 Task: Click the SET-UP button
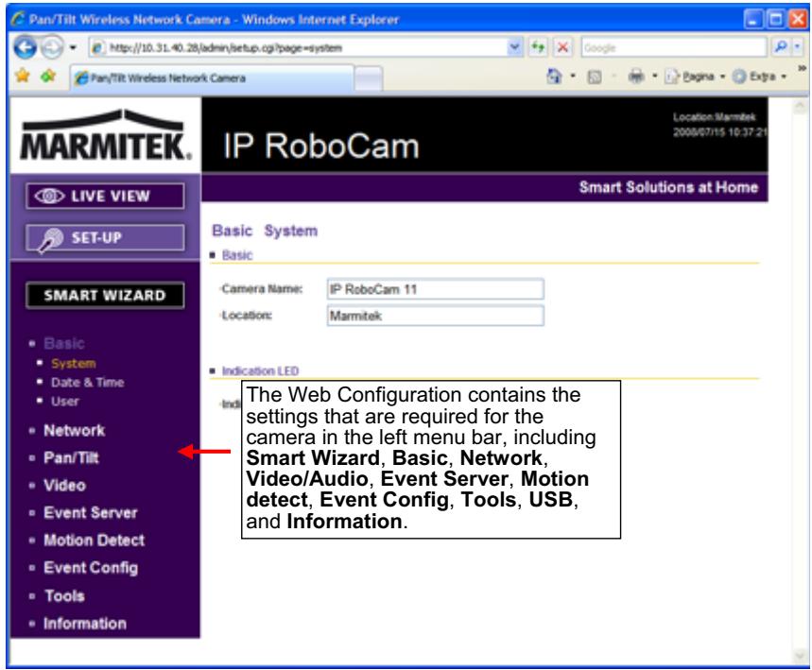(x=105, y=238)
